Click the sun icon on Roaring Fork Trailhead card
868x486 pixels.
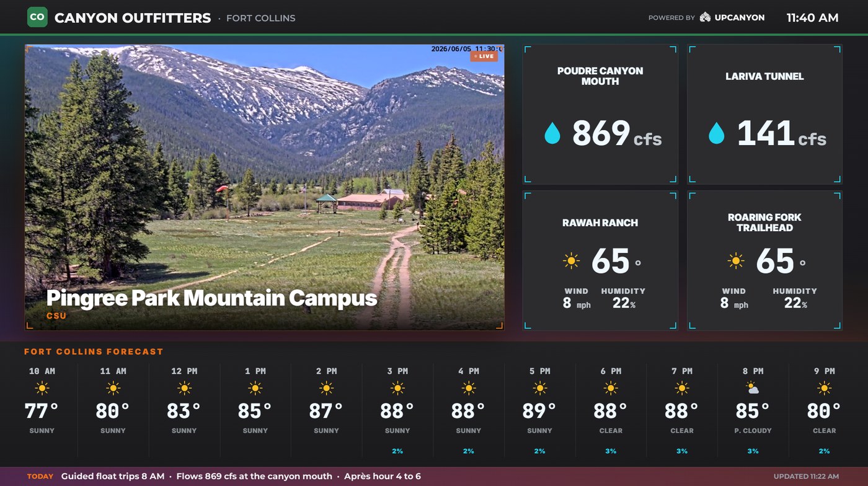pos(736,261)
